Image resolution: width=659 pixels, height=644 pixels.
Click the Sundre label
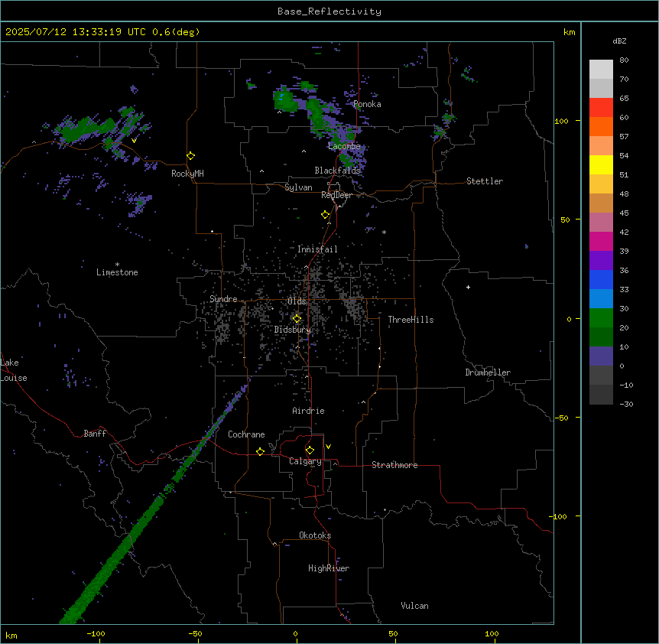point(223,299)
